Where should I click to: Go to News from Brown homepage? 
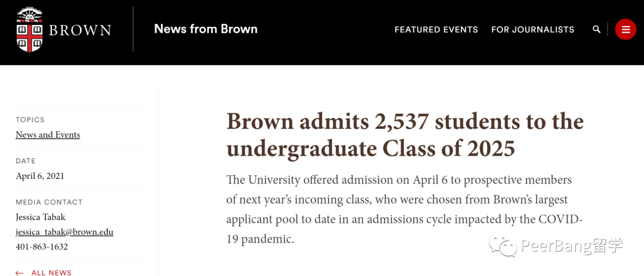point(206,29)
